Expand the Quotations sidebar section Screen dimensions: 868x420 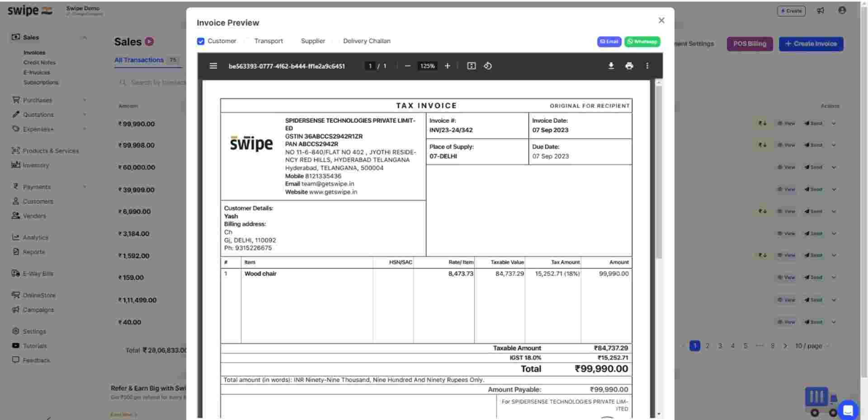coord(85,115)
